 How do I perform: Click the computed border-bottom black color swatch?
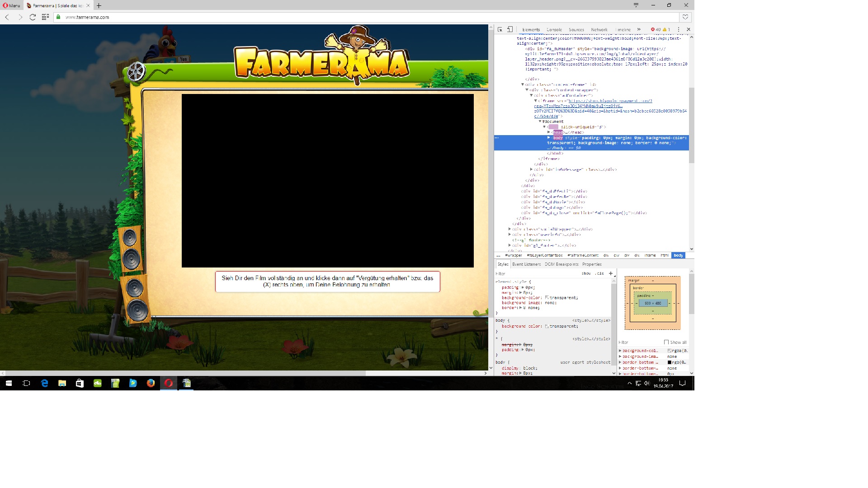(x=670, y=362)
